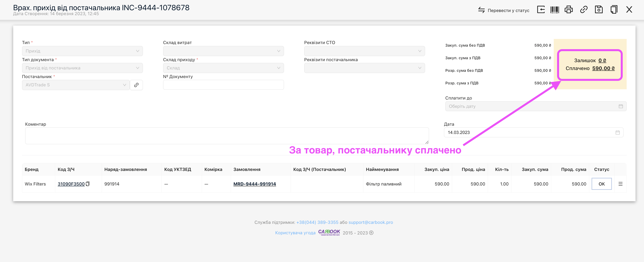
Task: Click the copy document icon in header
Action: pos(614,10)
